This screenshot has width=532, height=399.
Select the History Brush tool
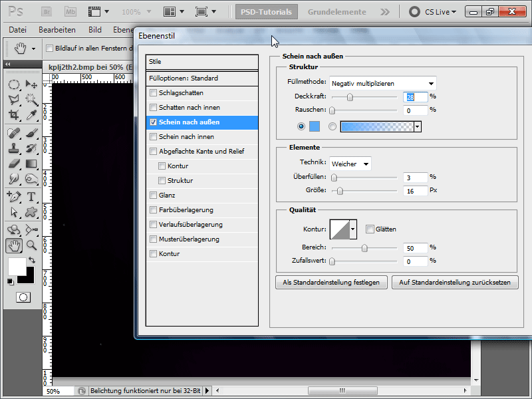(x=31, y=148)
